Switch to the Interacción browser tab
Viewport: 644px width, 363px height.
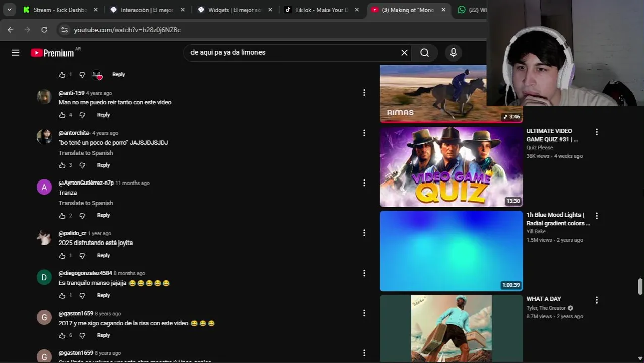(147, 10)
